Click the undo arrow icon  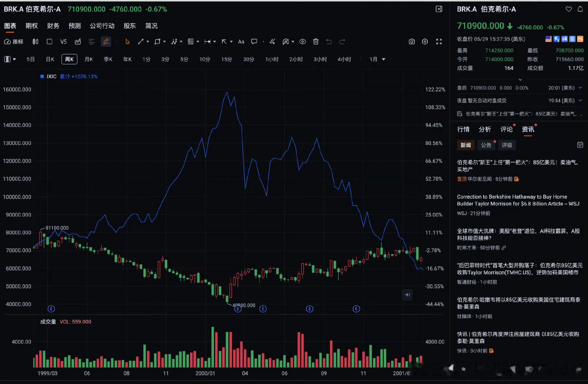click(x=329, y=41)
